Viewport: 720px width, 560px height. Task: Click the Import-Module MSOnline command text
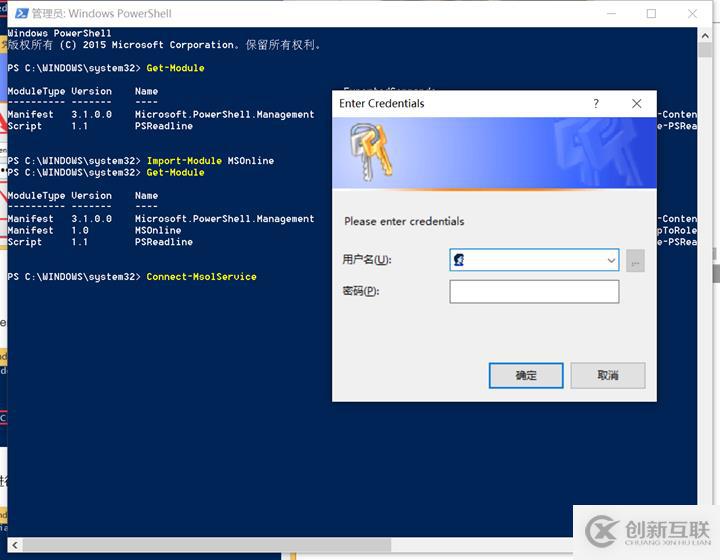(210, 161)
